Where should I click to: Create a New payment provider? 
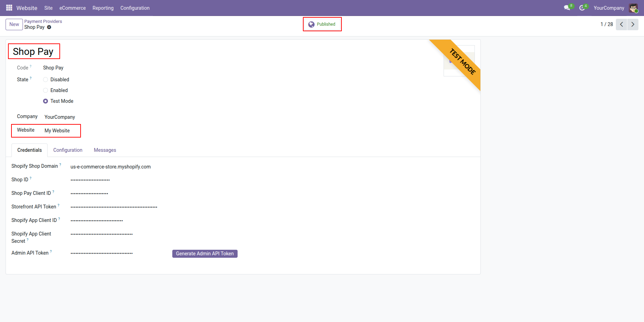(14, 24)
